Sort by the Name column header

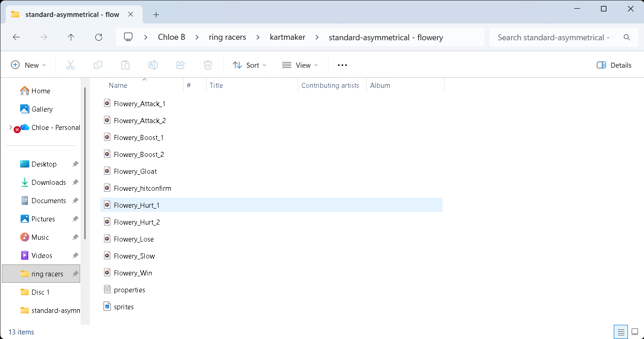coord(118,86)
